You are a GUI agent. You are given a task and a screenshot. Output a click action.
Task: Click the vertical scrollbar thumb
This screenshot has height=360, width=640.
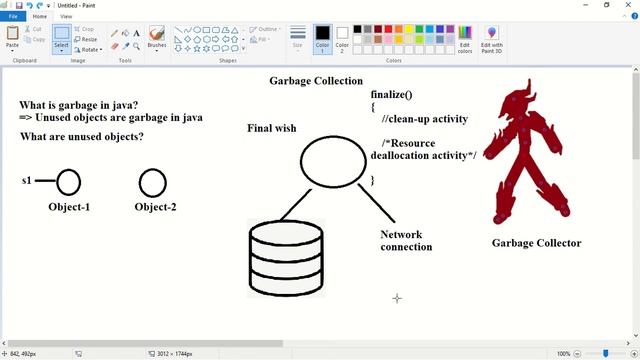(x=636, y=116)
